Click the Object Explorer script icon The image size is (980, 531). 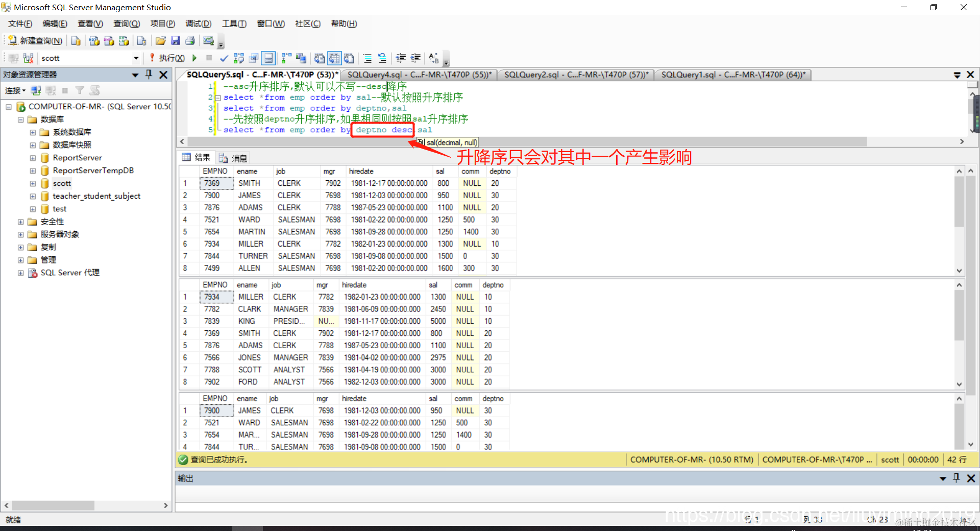tap(94, 90)
